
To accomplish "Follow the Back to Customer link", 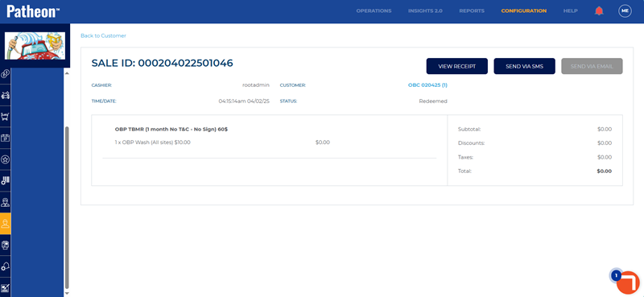I will click(103, 35).
